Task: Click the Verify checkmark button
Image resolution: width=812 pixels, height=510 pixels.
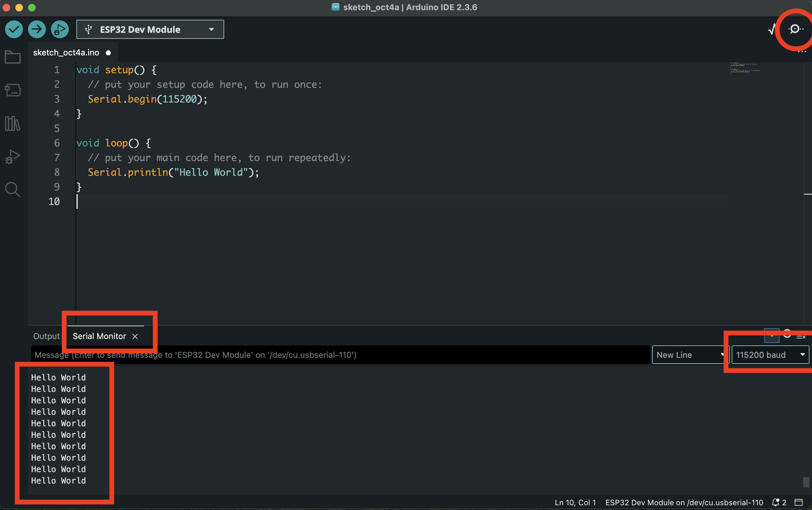Action: [14, 29]
